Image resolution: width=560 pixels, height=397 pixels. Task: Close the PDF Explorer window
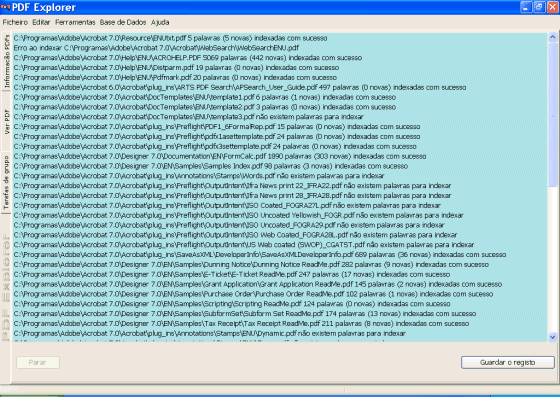(553, 7)
